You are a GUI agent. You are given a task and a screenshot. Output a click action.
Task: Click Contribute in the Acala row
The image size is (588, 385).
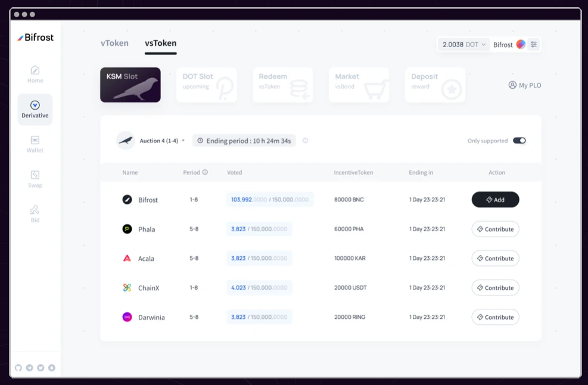click(496, 258)
